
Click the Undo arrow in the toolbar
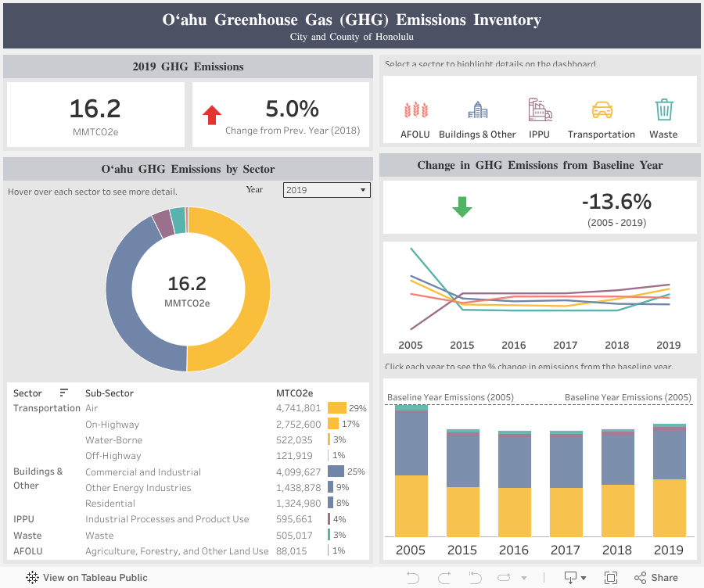tap(414, 578)
